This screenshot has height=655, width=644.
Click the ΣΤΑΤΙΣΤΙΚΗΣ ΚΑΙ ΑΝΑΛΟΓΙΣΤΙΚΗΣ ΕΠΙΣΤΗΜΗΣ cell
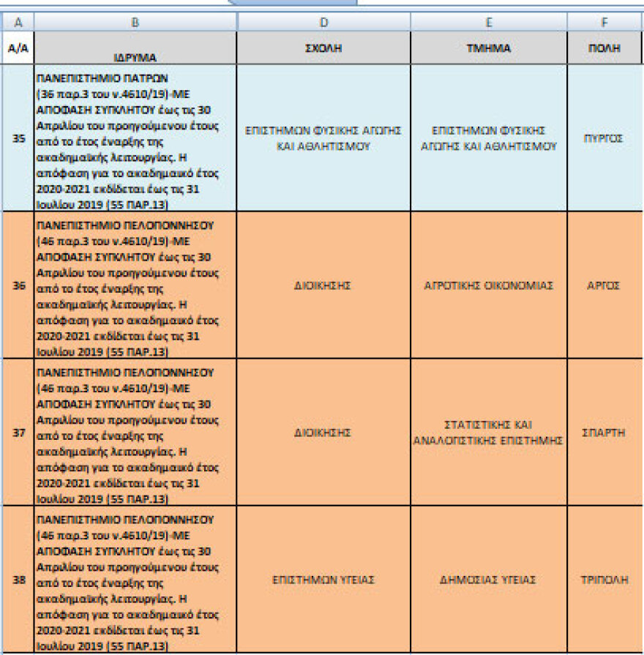(x=489, y=433)
